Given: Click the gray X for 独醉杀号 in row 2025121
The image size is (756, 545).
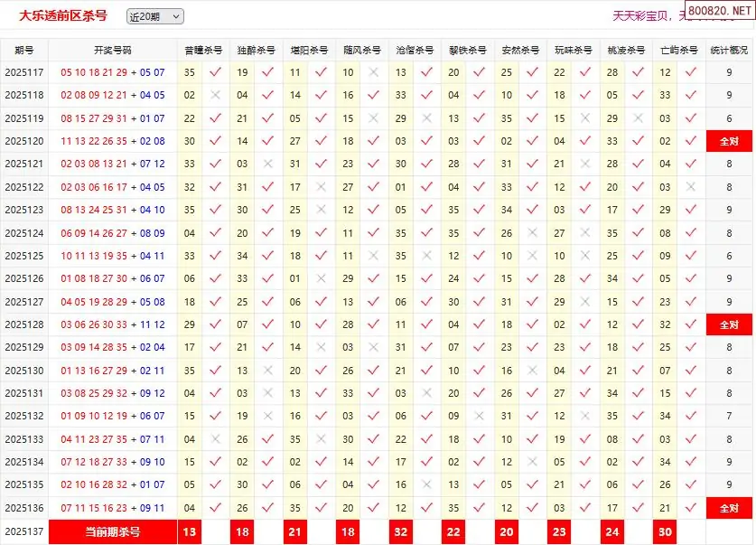Looking at the screenshot, I should click(x=267, y=164).
